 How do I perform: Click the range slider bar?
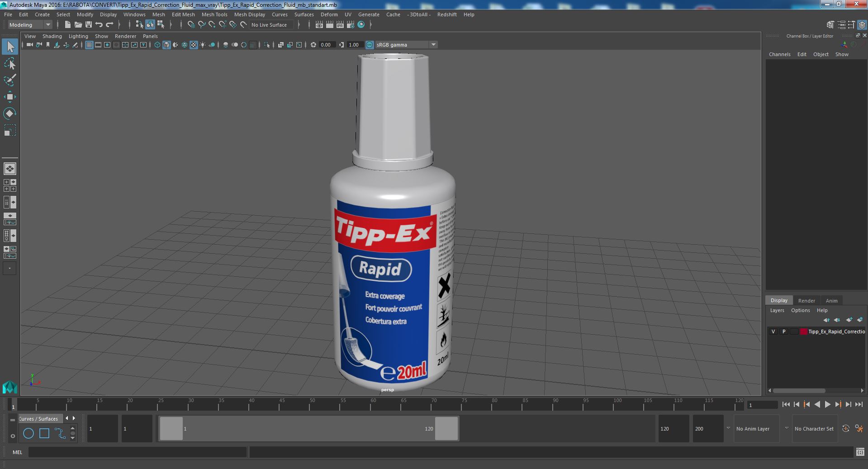tap(309, 428)
